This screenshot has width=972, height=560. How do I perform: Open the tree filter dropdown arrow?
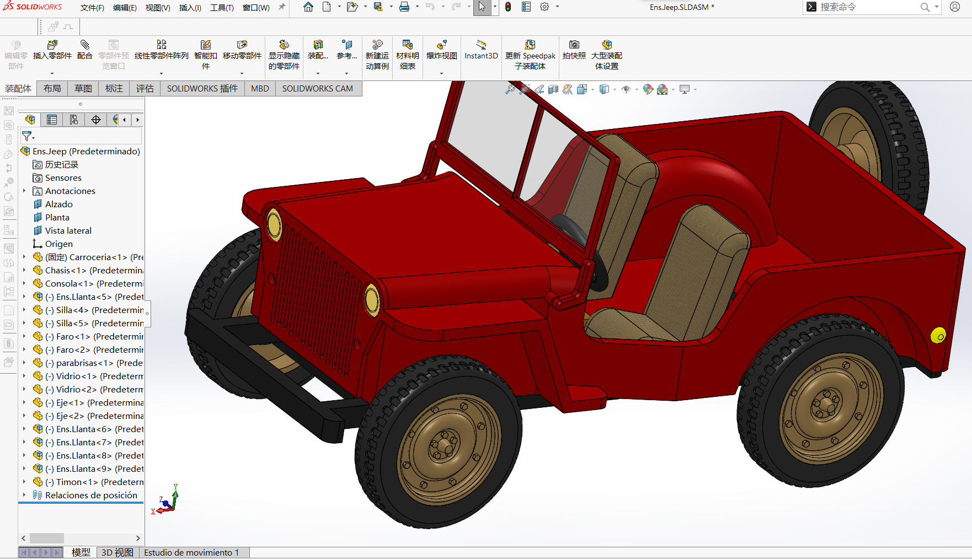point(34,137)
